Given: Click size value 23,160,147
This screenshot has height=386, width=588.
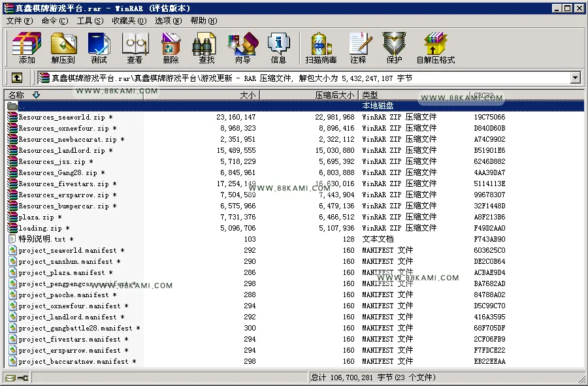Looking at the screenshot, I should (x=236, y=117).
